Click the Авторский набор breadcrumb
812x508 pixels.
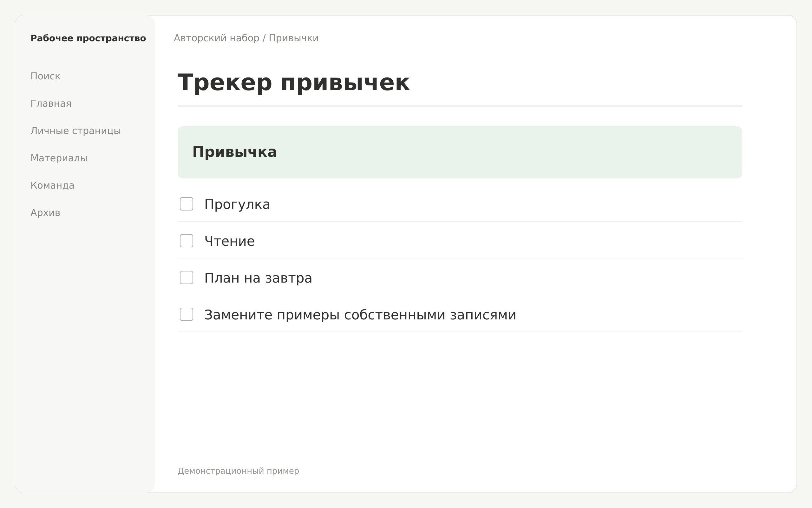[x=216, y=38]
